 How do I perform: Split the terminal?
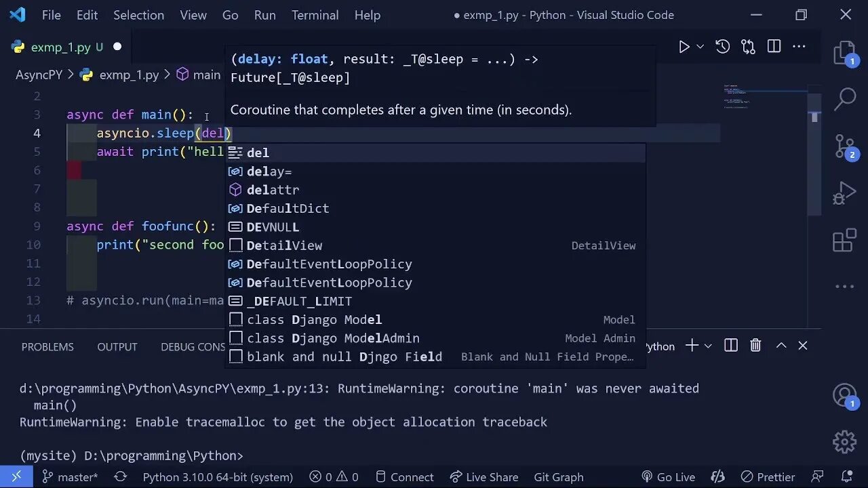[731, 346]
